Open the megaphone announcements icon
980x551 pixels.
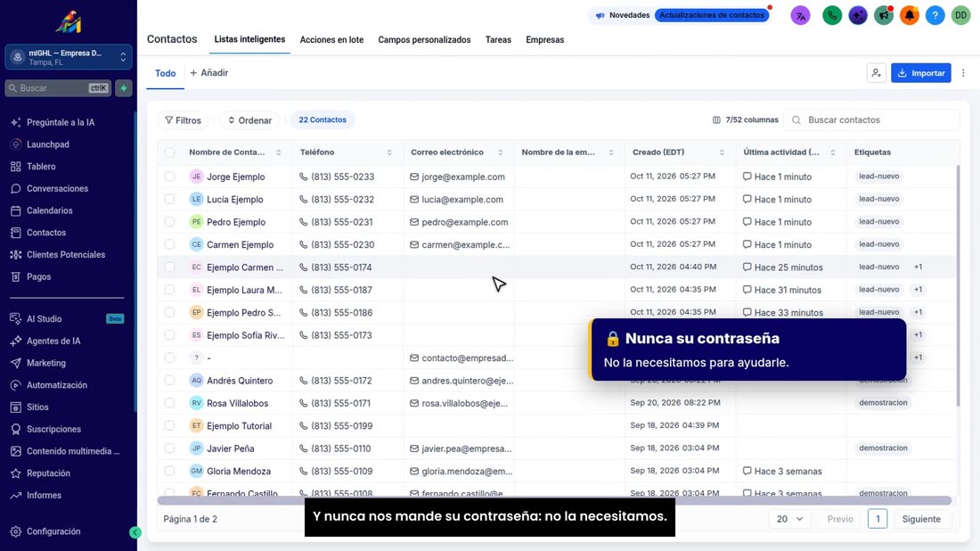pos(884,16)
